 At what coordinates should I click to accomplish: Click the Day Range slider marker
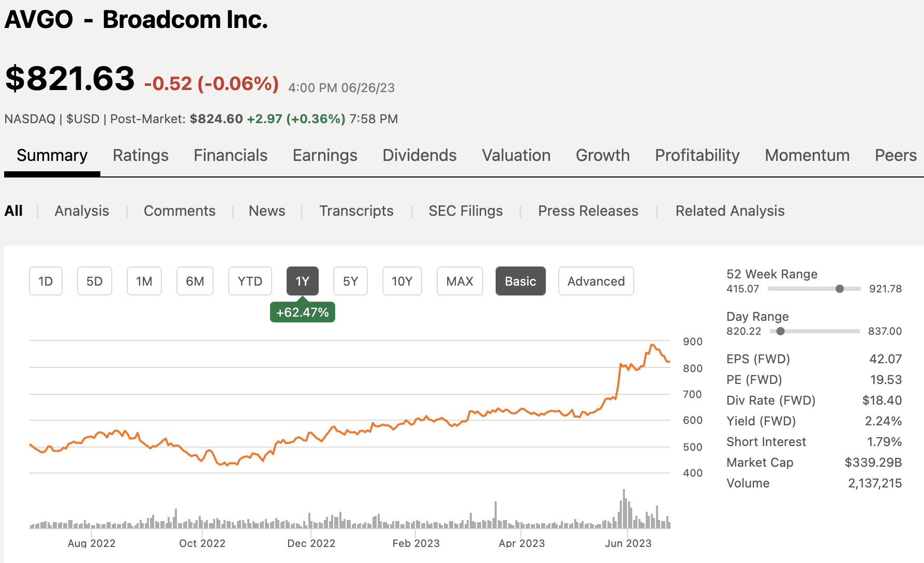pyautogui.click(x=780, y=331)
